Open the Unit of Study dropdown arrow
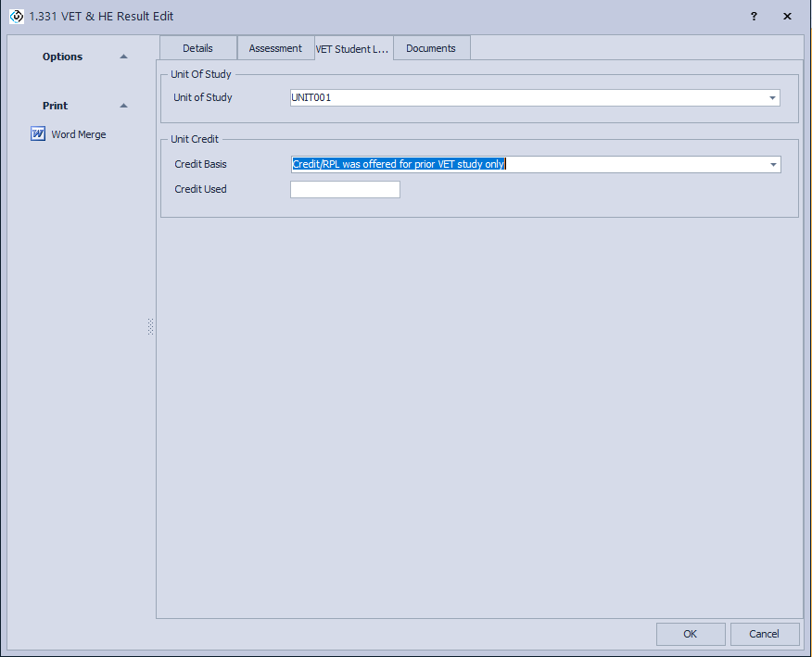 point(771,97)
